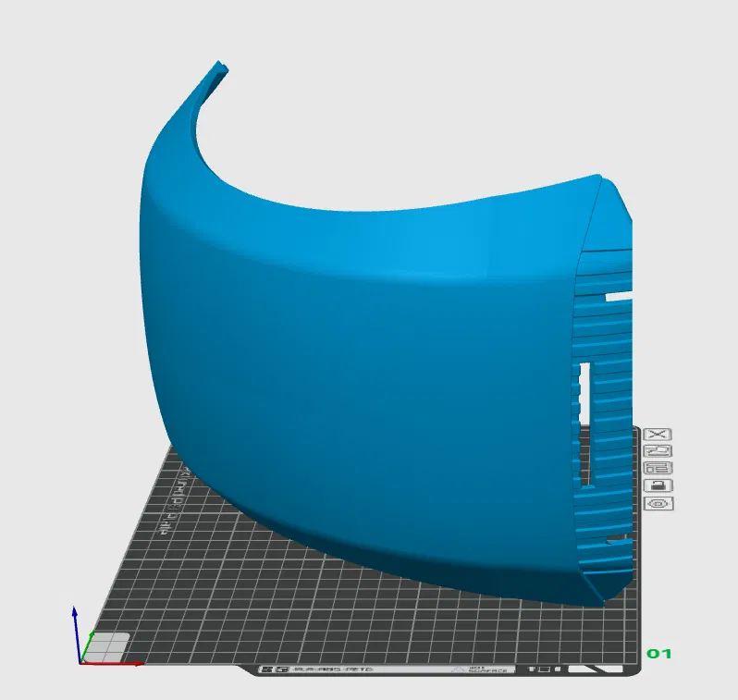
Task: Toggle the plate lock icon
Action: coord(658,485)
